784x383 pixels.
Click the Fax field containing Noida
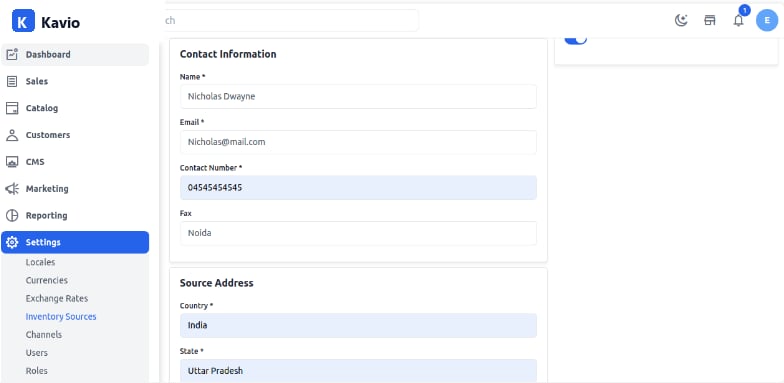pyautogui.click(x=358, y=234)
